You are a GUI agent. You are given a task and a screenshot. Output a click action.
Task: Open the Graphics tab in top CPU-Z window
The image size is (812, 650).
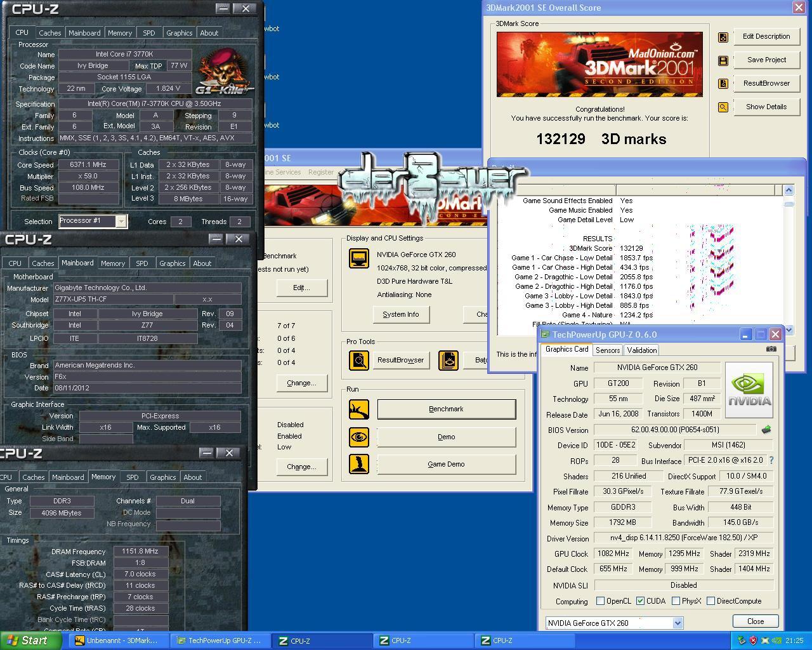click(x=179, y=33)
